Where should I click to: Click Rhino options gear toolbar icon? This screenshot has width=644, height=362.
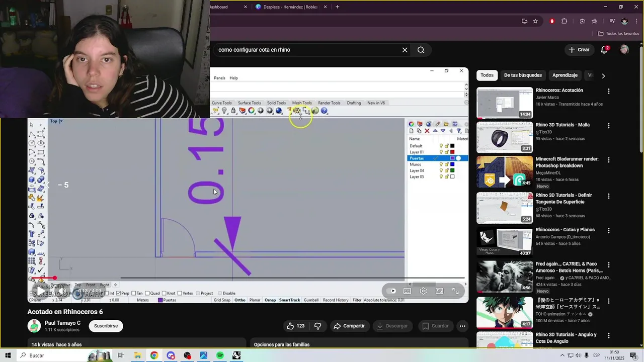(297, 111)
